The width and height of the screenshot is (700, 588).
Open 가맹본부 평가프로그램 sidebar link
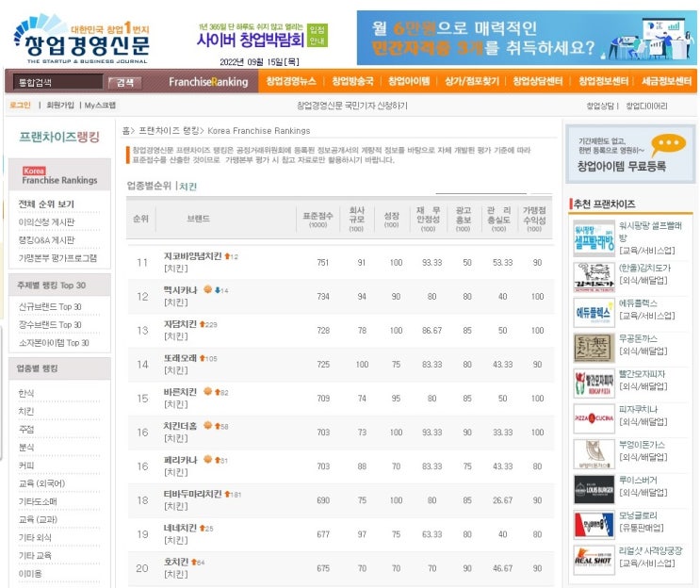57,257
